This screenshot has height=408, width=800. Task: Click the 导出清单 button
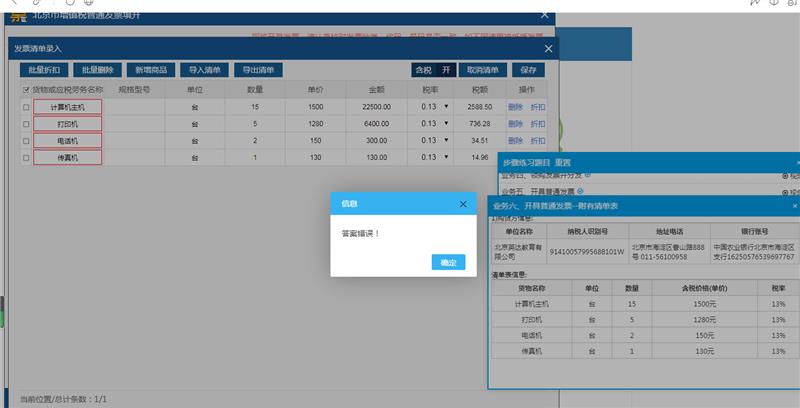[258, 70]
